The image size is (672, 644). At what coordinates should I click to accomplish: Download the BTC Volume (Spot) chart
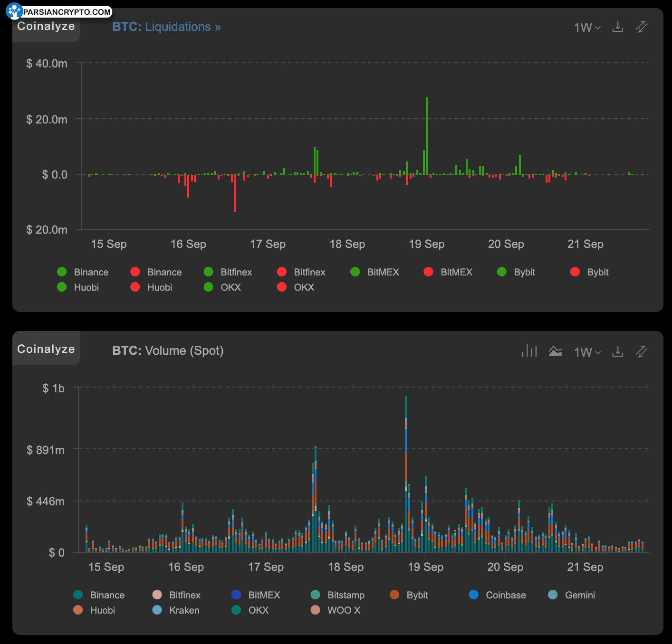click(617, 351)
